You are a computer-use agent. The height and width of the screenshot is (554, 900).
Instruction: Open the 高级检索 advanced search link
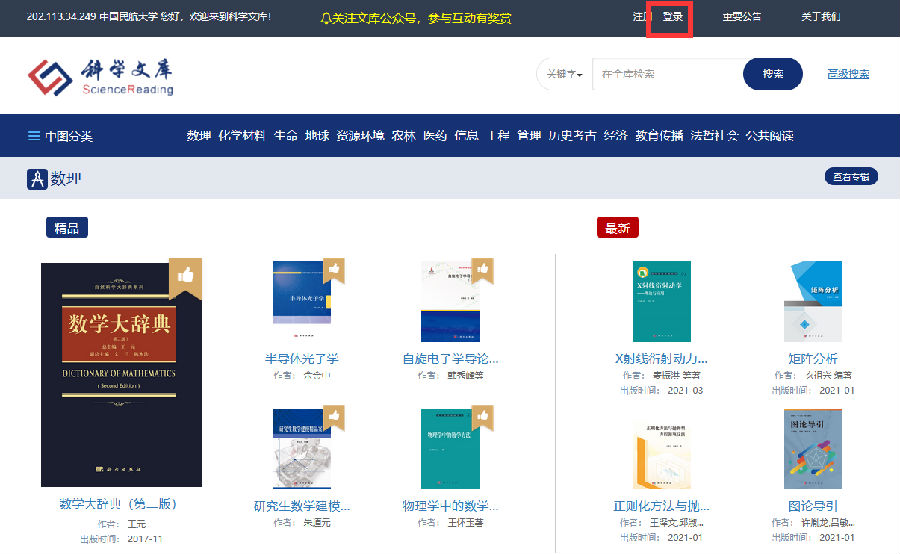point(848,74)
